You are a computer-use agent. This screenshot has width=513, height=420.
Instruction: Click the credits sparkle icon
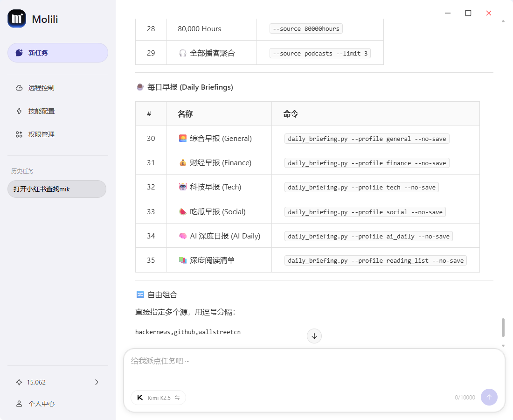[x=19, y=382]
